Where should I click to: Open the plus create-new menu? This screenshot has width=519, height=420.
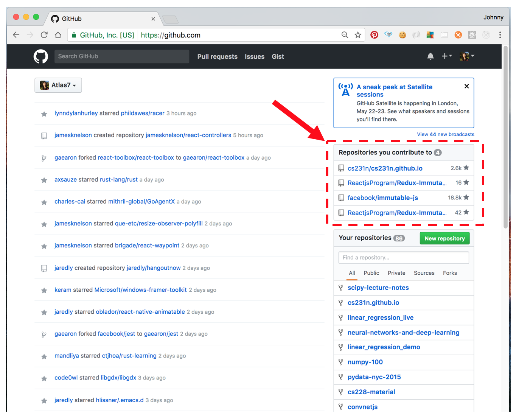(x=447, y=56)
